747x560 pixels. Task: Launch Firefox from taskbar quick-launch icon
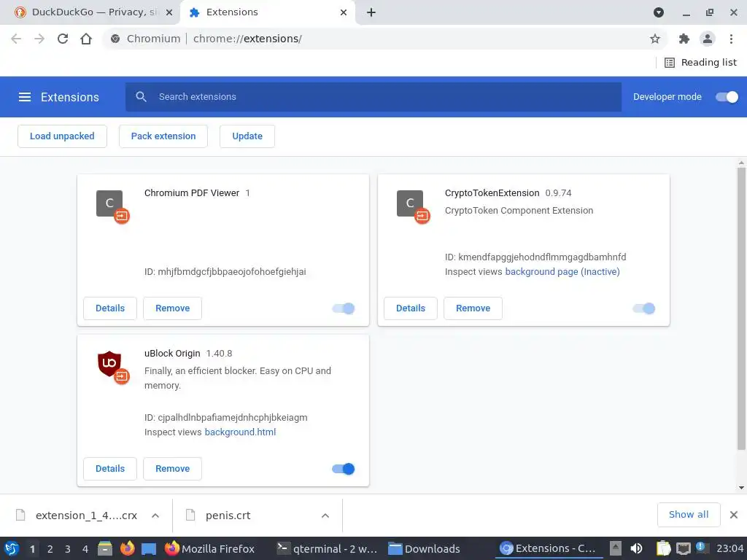click(x=127, y=548)
